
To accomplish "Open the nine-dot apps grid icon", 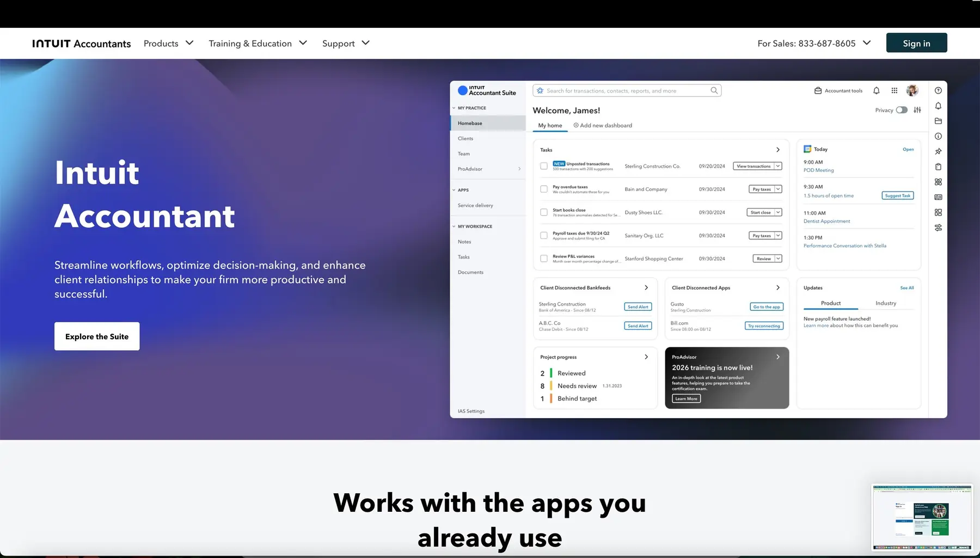I will (x=895, y=91).
